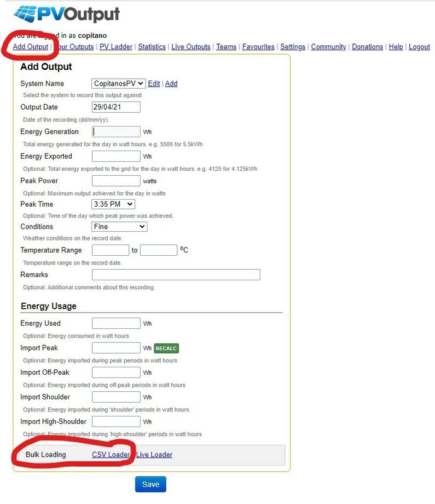This screenshot has height=504, width=435.
Task: Click the Import High-Shoulder input field
Action: click(x=116, y=421)
